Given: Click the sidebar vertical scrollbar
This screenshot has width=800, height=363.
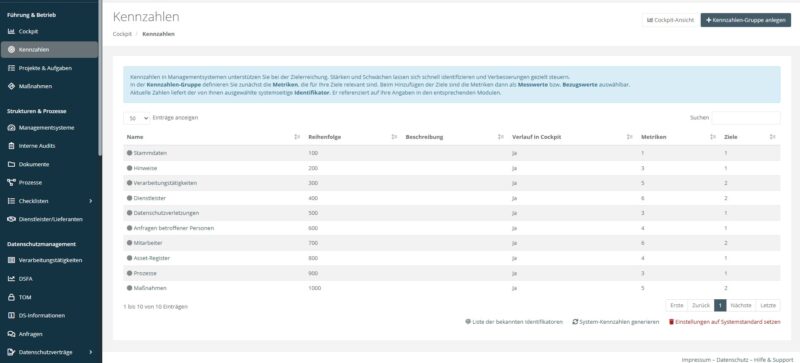Looking at the screenshot, I should [100, 78].
